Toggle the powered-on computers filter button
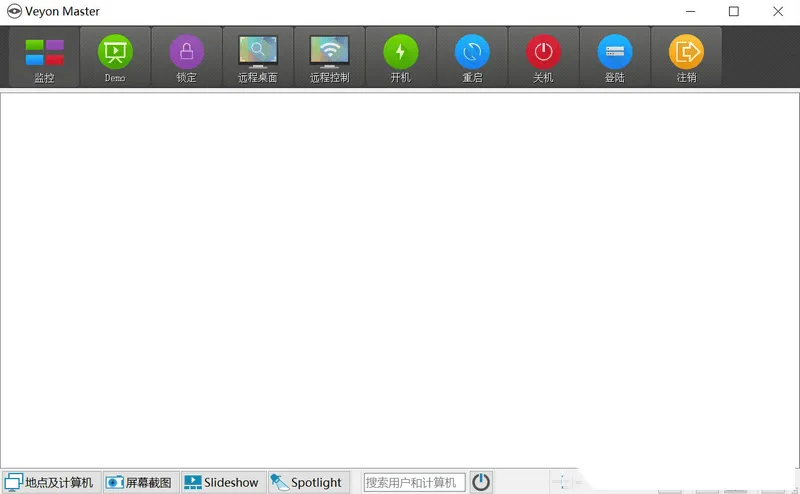800x494 pixels. pyautogui.click(x=481, y=482)
